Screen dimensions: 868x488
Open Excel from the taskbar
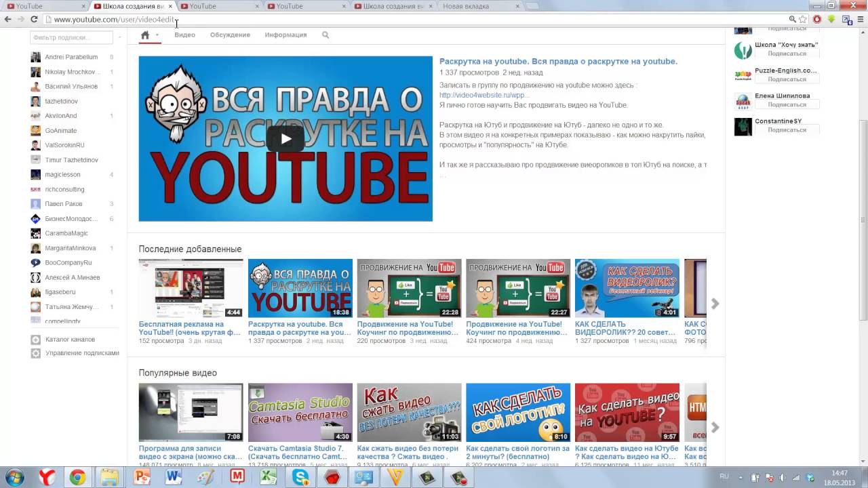click(269, 478)
